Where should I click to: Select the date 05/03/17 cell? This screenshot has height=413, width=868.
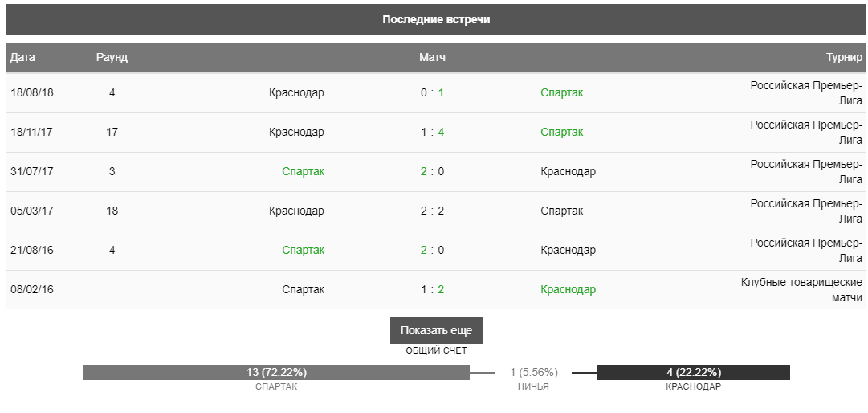click(32, 211)
